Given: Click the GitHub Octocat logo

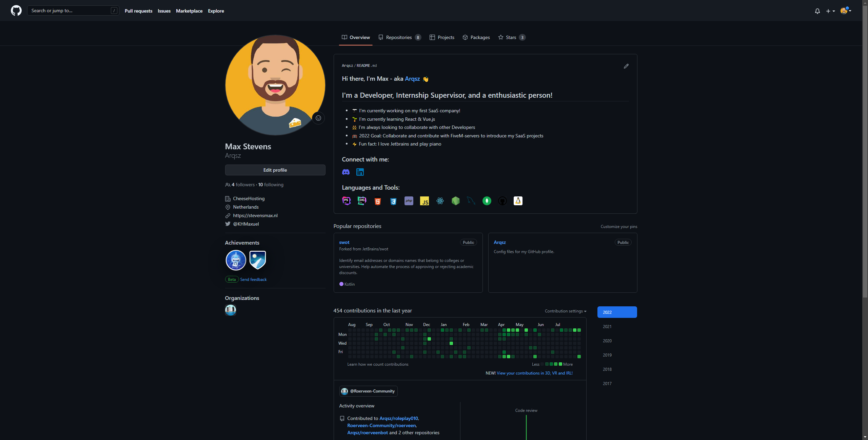Looking at the screenshot, I should [x=16, y=11].
